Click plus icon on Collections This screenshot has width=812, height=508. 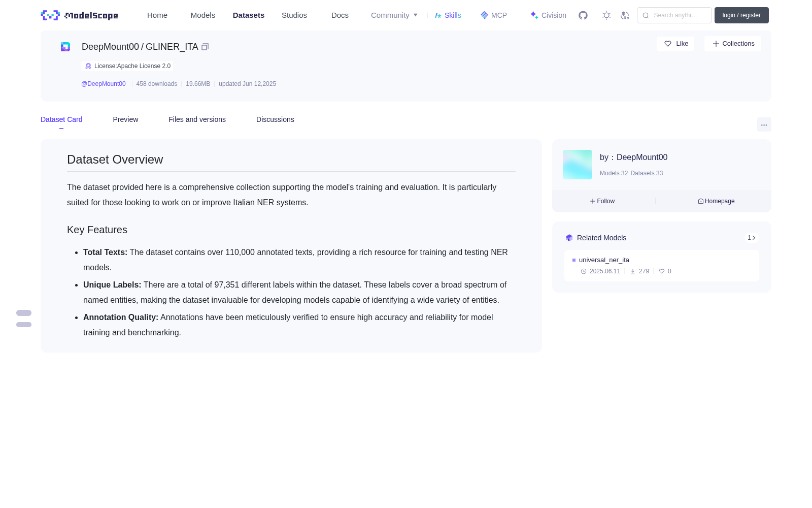point(716,44)
